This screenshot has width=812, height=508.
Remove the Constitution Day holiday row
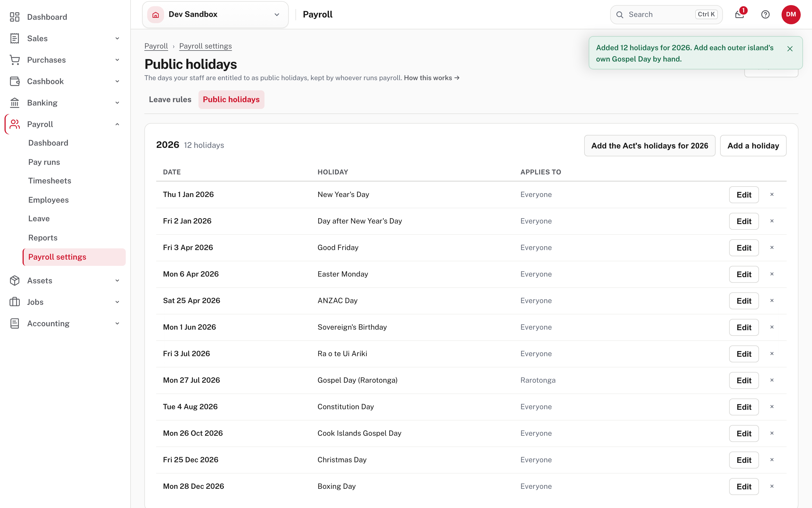(x=772, y=407)
